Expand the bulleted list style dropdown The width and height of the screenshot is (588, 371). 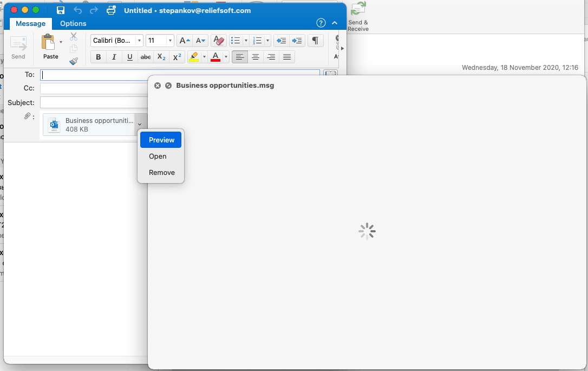click(246, 41)
